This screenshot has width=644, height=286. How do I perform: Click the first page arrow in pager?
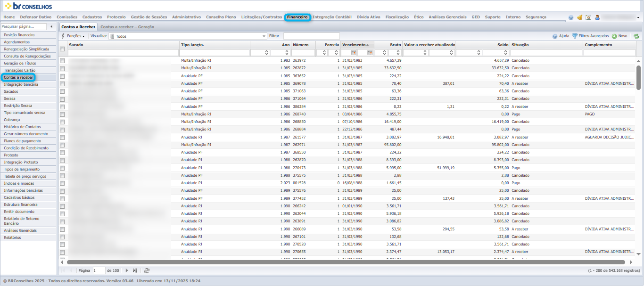(x=63, y=270)
